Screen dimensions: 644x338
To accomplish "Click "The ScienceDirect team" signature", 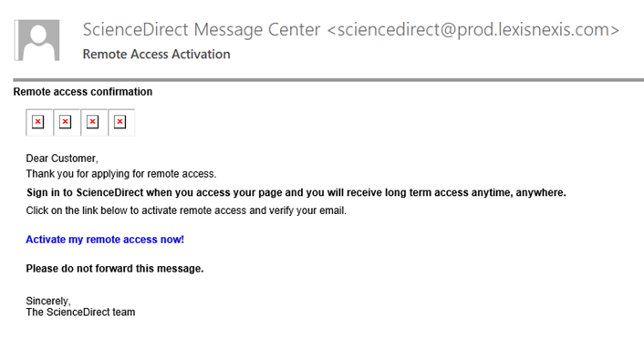I will point(80,312).
